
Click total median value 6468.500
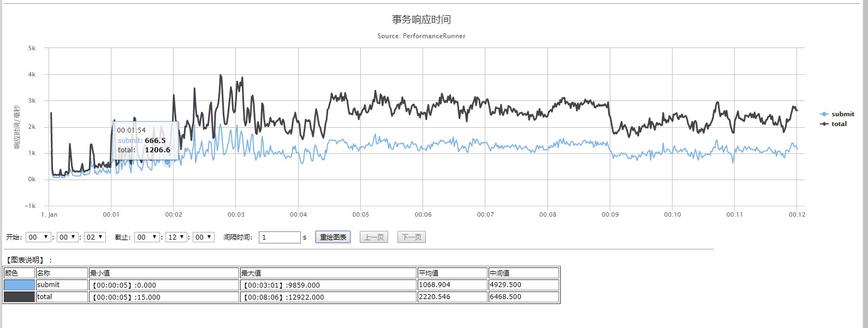pyautogui.click(x=524, y=297)
